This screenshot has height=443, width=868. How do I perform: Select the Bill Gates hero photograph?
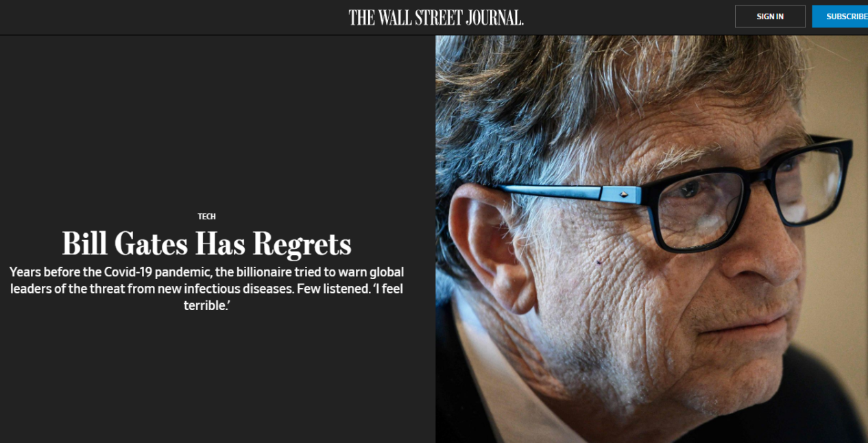(651, 239)
